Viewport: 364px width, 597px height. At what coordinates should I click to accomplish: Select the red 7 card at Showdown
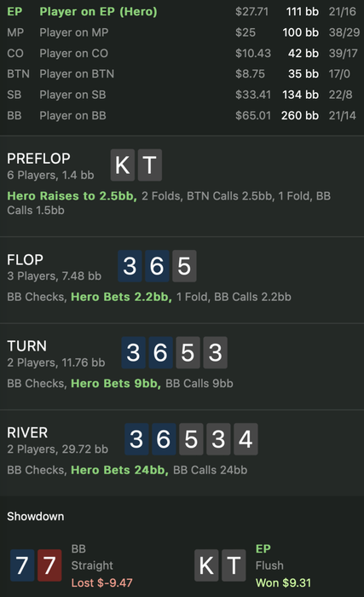[49, 565]
